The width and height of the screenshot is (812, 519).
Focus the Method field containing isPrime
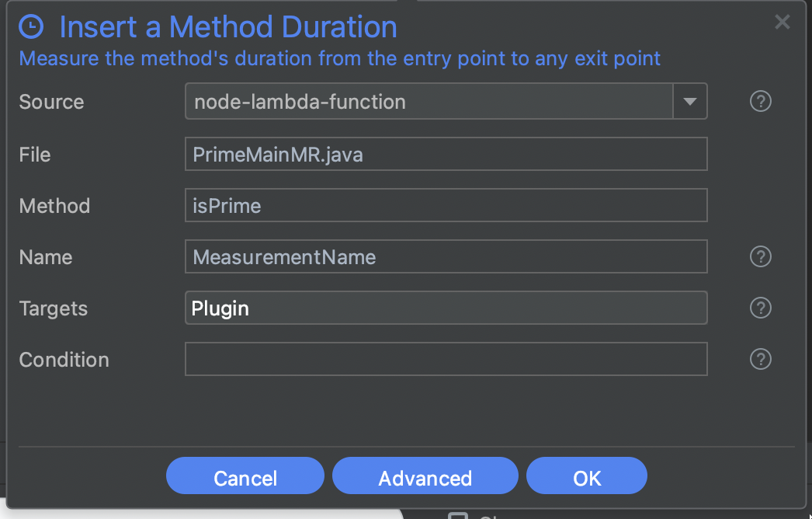click(446, 205)
